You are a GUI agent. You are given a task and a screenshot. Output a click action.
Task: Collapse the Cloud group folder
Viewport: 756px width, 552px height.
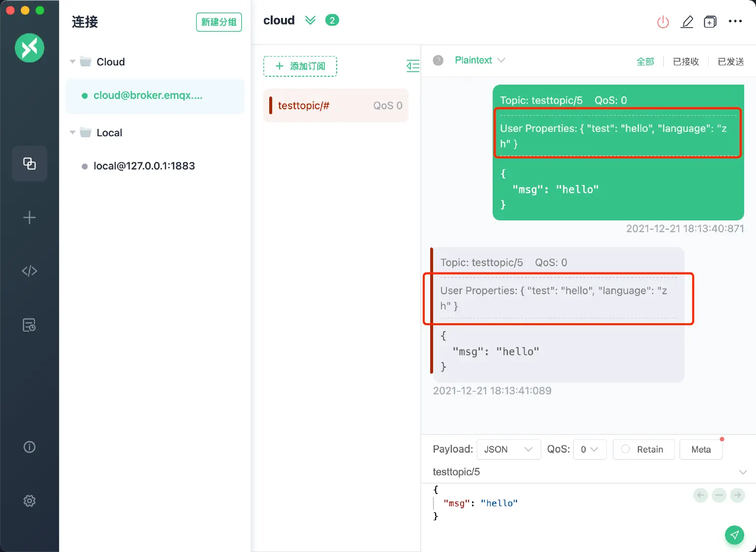[x=73, y=62]
